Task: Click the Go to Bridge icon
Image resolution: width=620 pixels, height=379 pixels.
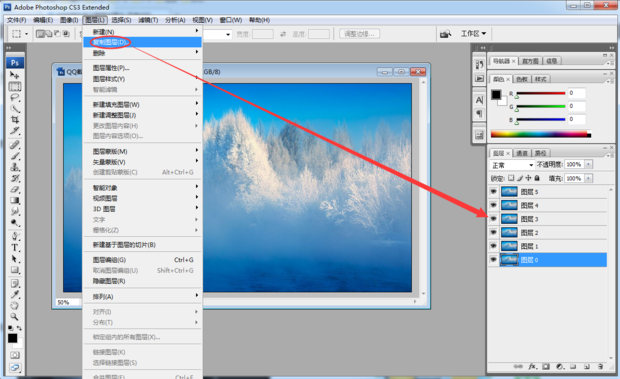Action: pyautogui.click(x=446, y=34)
